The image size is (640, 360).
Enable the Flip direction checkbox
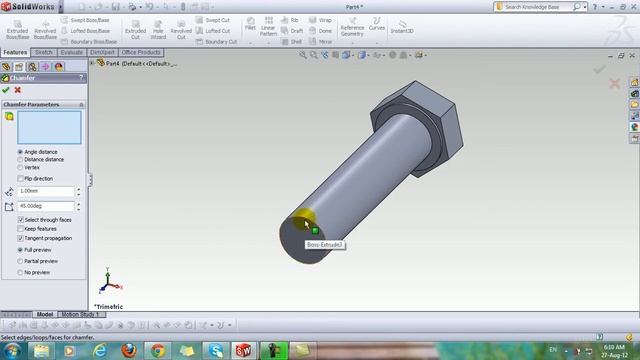click(20, 179)
